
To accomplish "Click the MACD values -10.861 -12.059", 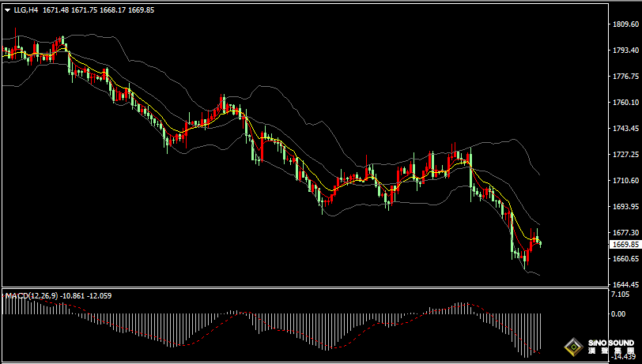I will pos(85,295).
